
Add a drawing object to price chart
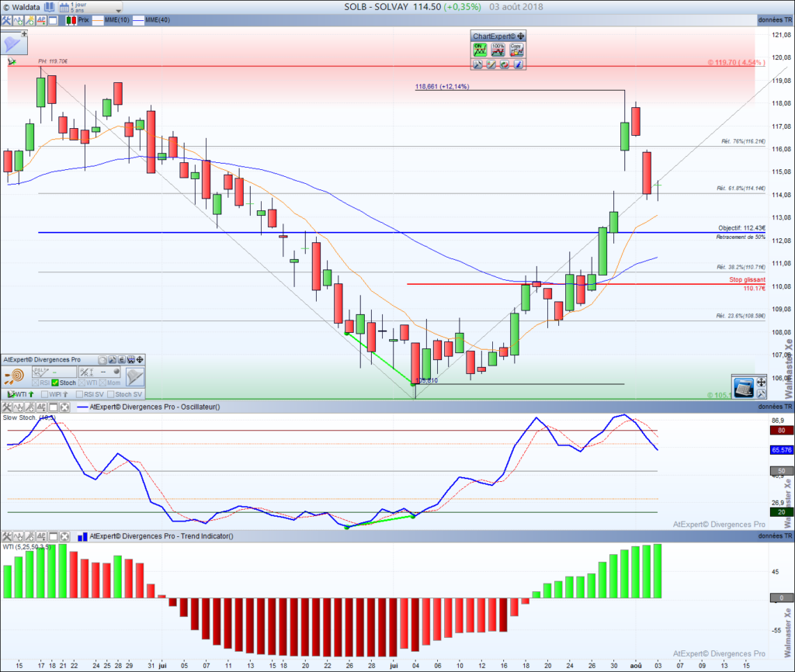30,20
